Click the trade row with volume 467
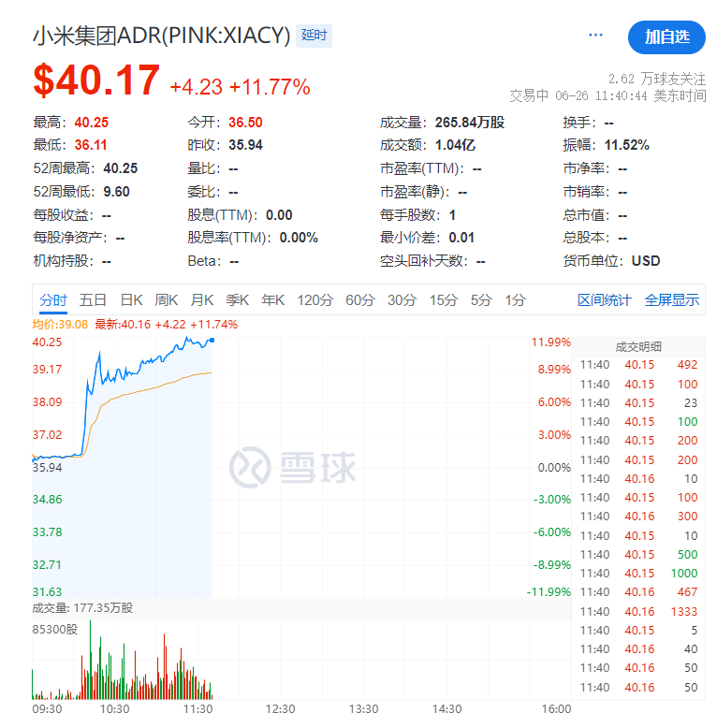717x728 pixels. coord(638,592)
